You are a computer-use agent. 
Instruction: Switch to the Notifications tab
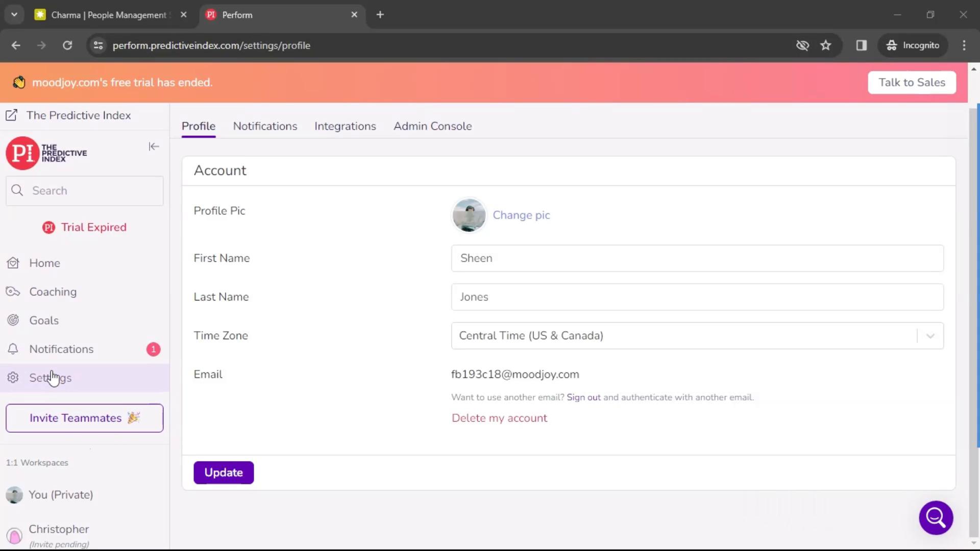click(265, 126)
